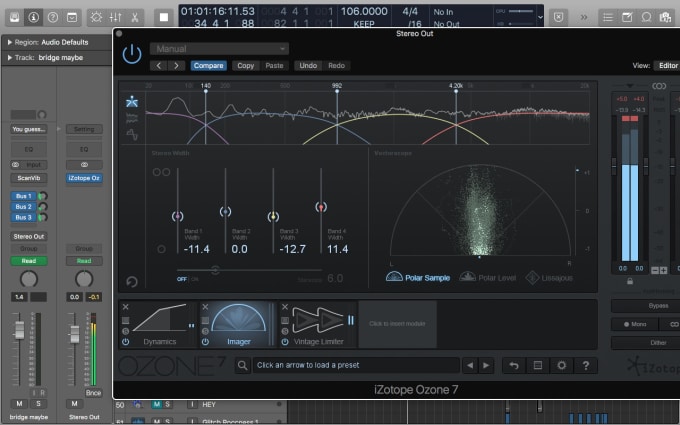Adjust the Band 1 Width slider
Image resolution: width=680 pixels, height=425 pixels.
click(x=177, y=216)
